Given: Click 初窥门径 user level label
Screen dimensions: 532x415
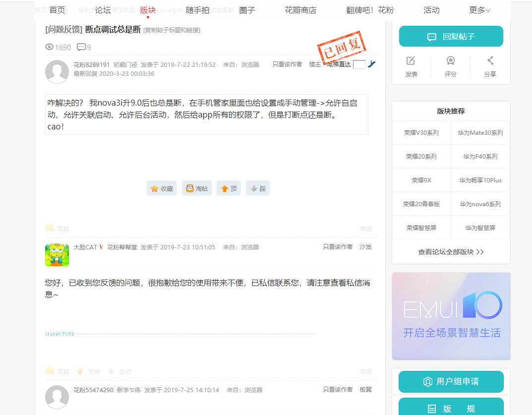Looking at the screenshot, I should 125,64.
